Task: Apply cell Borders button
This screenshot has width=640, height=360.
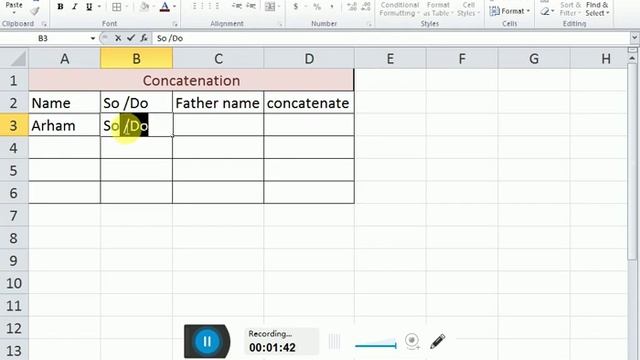Action: coord(117,7)
